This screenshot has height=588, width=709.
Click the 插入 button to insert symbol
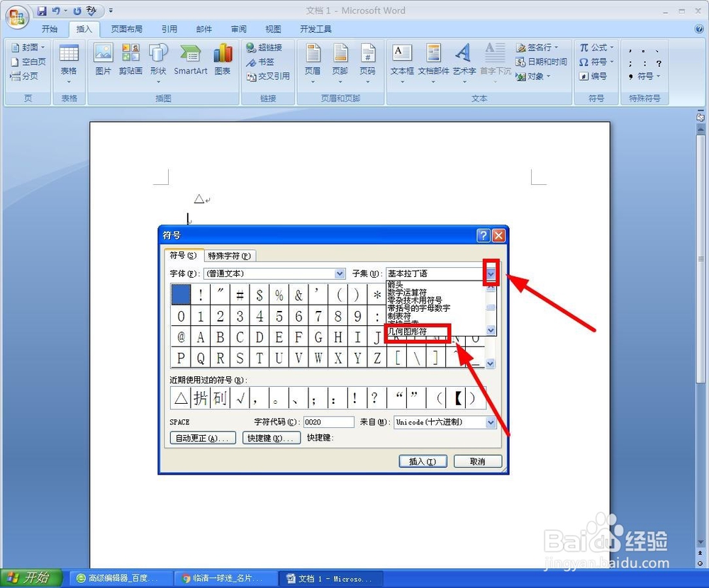(423, 461)
